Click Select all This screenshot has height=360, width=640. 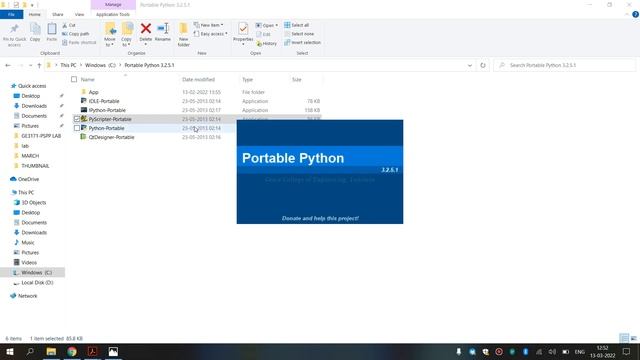coord(297,25)
